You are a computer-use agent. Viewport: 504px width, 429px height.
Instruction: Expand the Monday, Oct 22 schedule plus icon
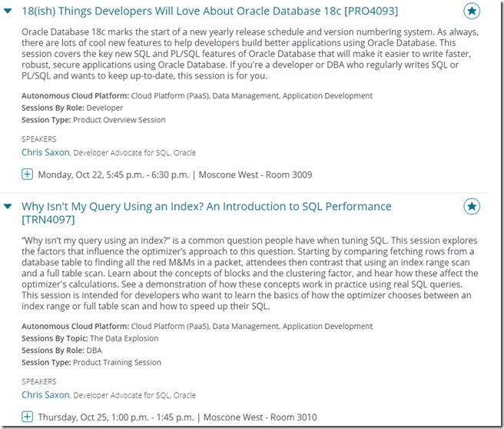[x=28, y=175]
